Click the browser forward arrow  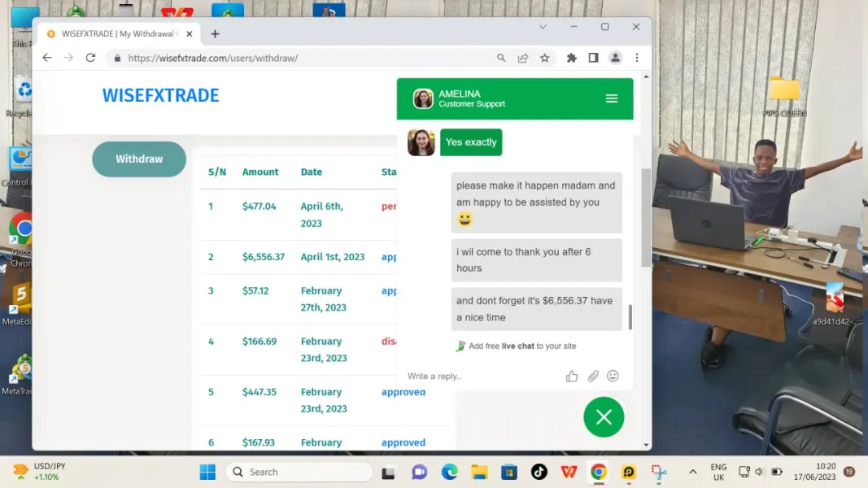[x=68, y=58]
